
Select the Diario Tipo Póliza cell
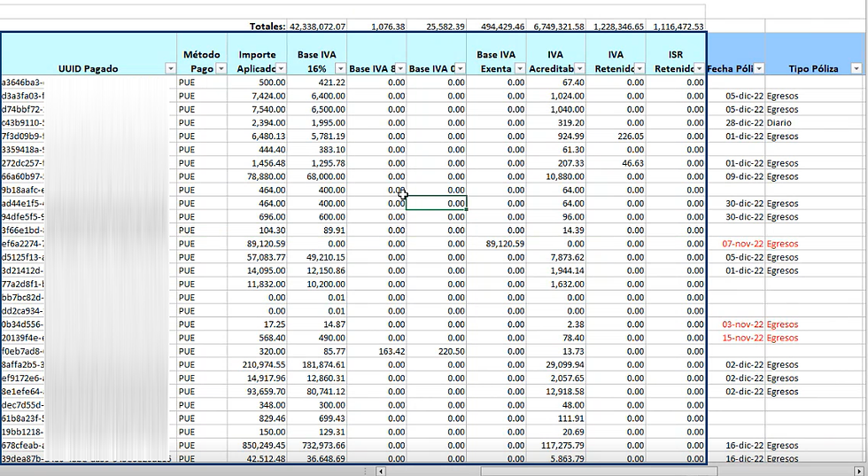(x=814, y=122)
